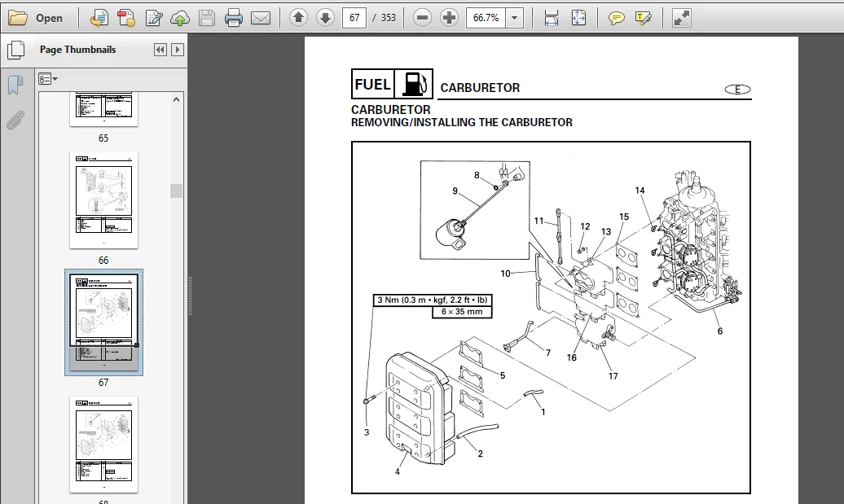Select page 66 thumbnail
844x504 pixels.
pos(104,200)
